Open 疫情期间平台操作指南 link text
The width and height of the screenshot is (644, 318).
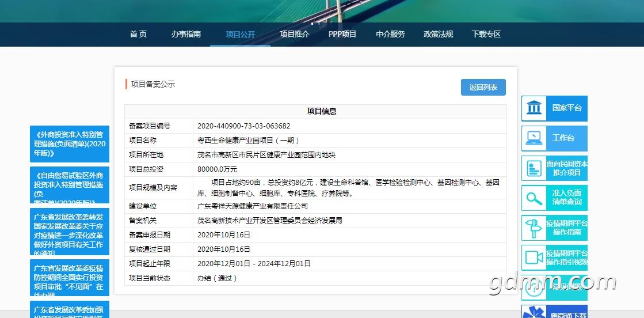pyautogui.click(x=567, y=228)
